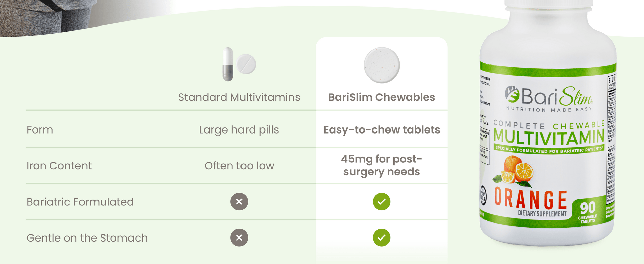This screenshot has height=264, width=644.
Task: Click the large ORANGE flavor text on bottle
Action: click(x=531, y=199)
